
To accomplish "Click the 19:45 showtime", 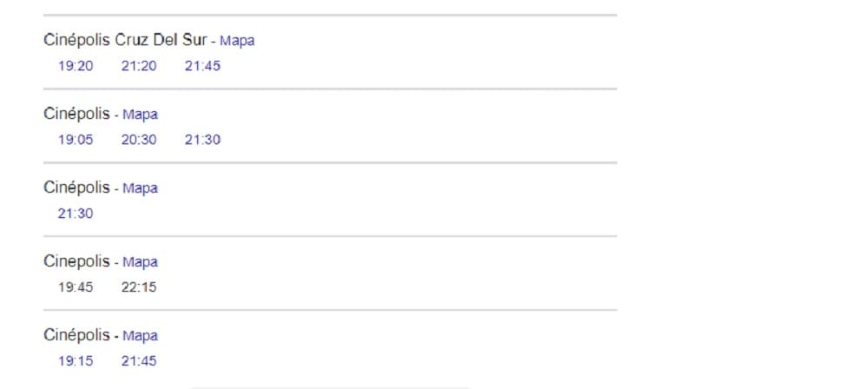I will 76,287.
